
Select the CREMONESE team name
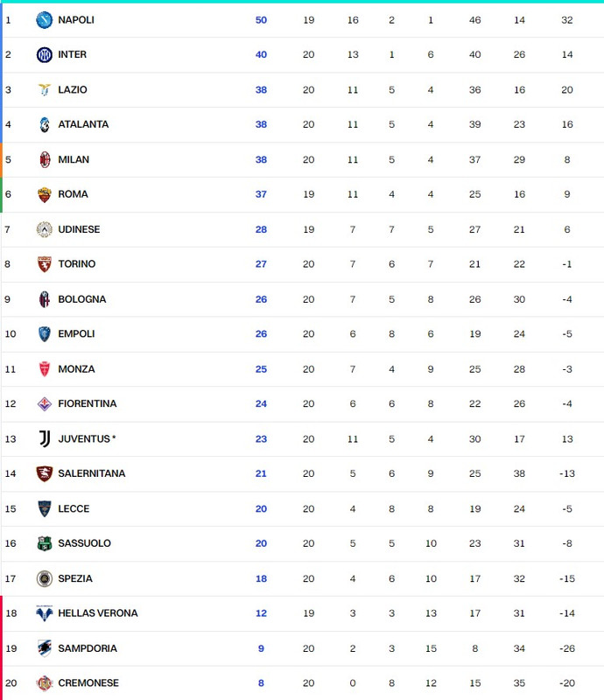[88, 683]
